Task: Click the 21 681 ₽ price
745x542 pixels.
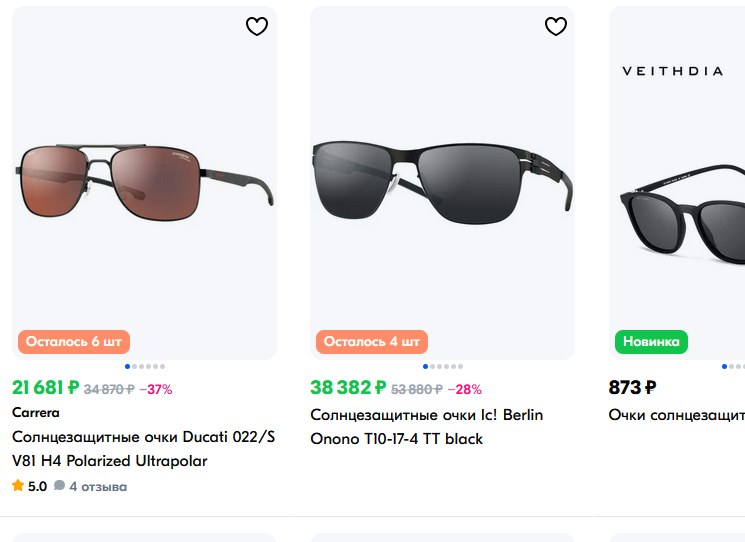Action: pyautogui.click(x=45, y=388)
